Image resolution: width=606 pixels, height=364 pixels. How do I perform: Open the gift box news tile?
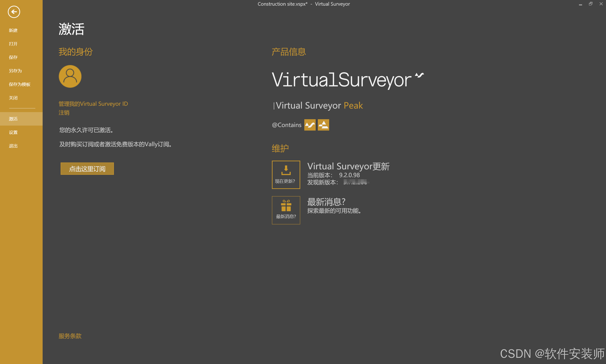coord(286,210)
